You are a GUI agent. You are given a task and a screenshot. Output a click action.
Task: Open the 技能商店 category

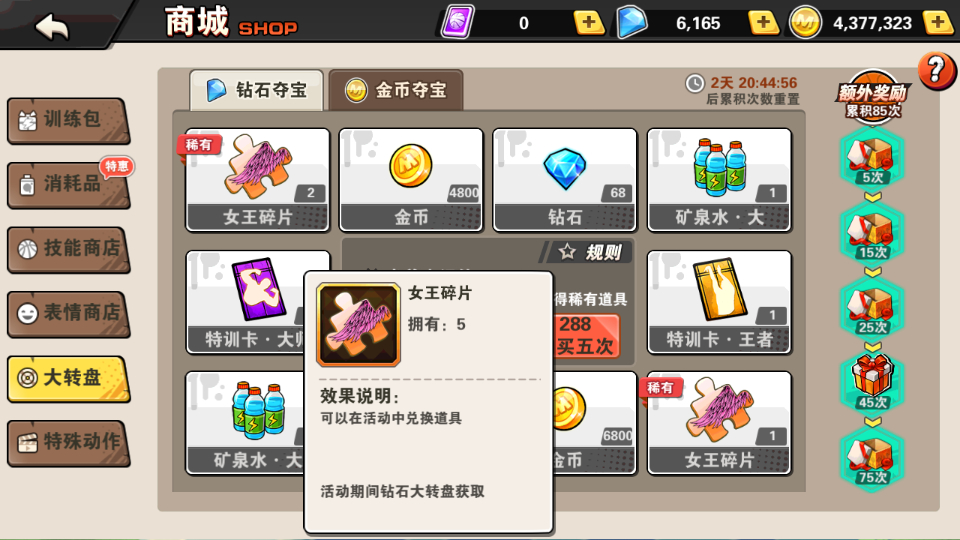(68, 249)
